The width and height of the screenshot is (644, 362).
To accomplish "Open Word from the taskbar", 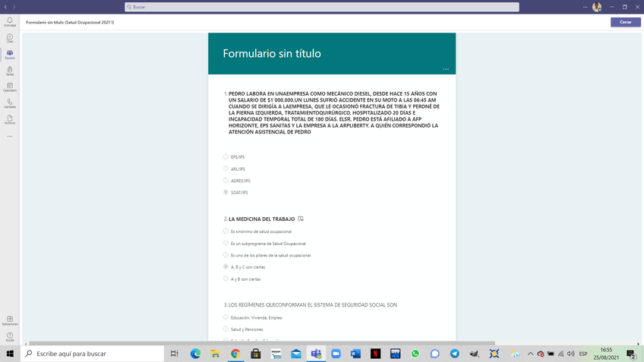I will pyautogui.click(x=355, y=354).
